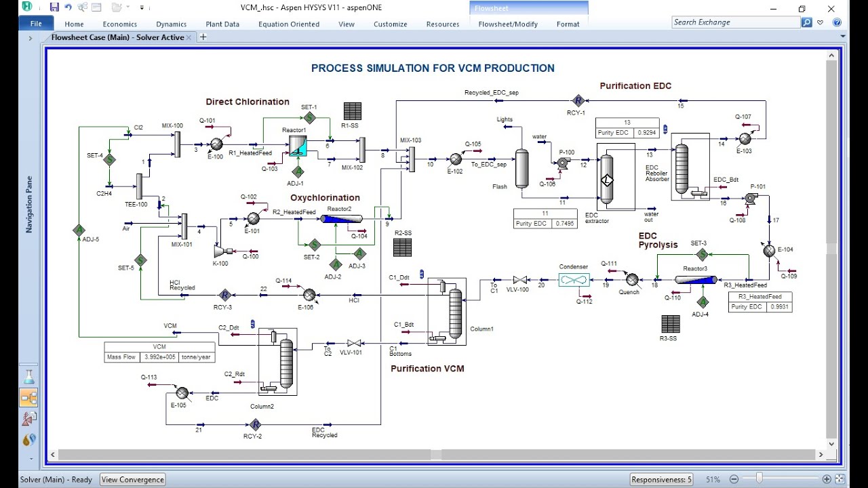The image size is (868, 488).
Task: Select the Reactor1 unit icon
Action: tap(297, 146)
